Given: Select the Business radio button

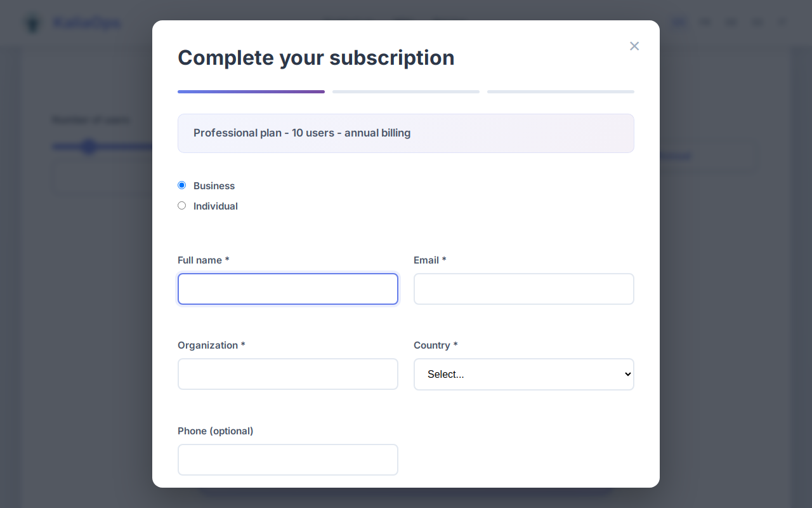Looking at the screenshot, I should tap(181, 185).
